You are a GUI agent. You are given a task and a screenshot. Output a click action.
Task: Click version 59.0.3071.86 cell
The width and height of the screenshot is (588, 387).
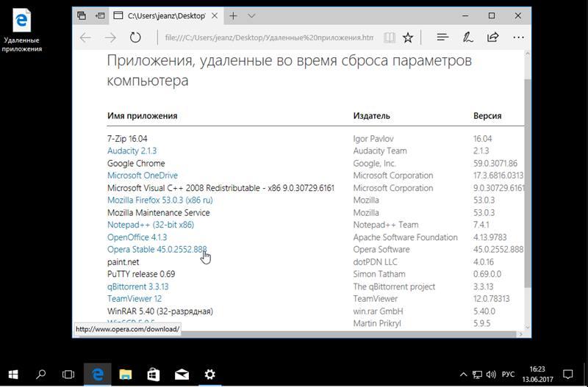[495, 163]
